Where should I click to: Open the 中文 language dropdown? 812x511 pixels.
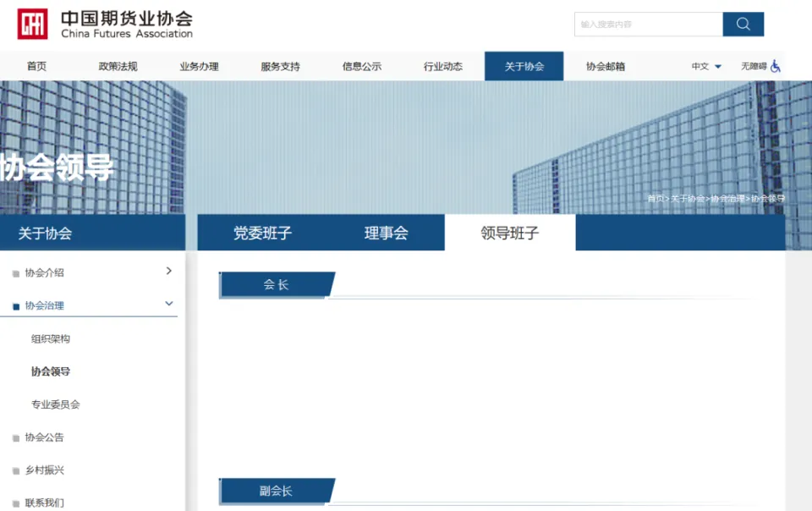[x=706, y=66]
